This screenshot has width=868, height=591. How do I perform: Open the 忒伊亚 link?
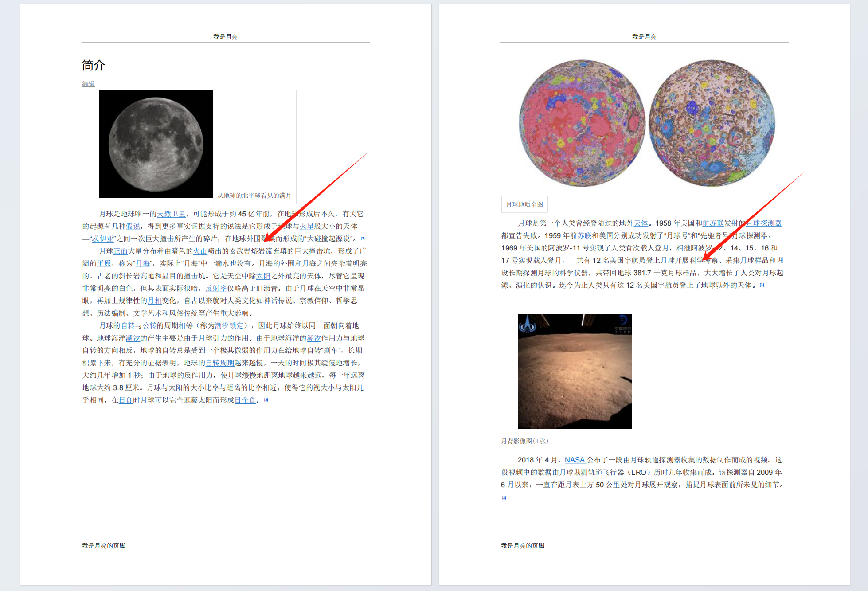tap(103, 239)
